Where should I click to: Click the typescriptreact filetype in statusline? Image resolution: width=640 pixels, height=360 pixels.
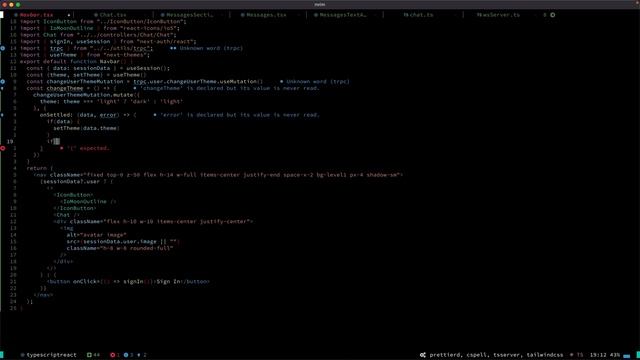click(51, 355)
